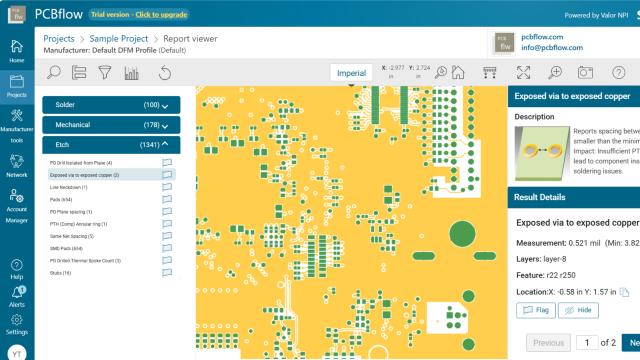
Task: Select PG Plane spacing (1) result
Action: (x=71, y=212)
